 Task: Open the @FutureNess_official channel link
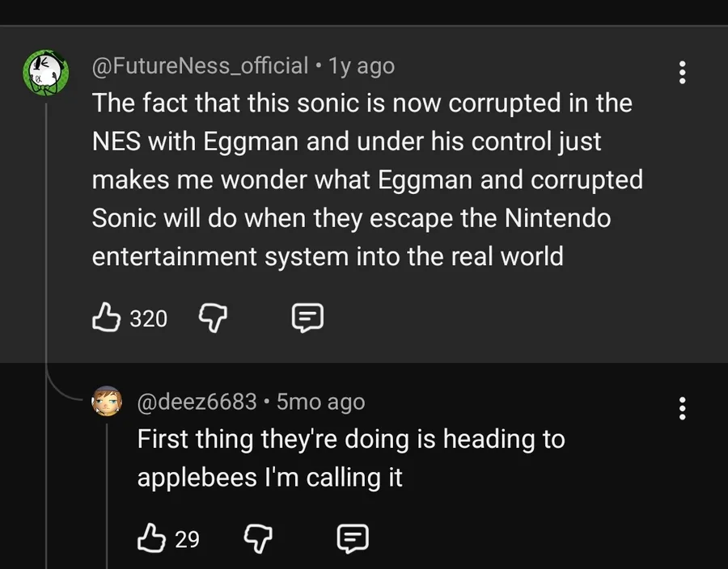click(x=200, y=65)
